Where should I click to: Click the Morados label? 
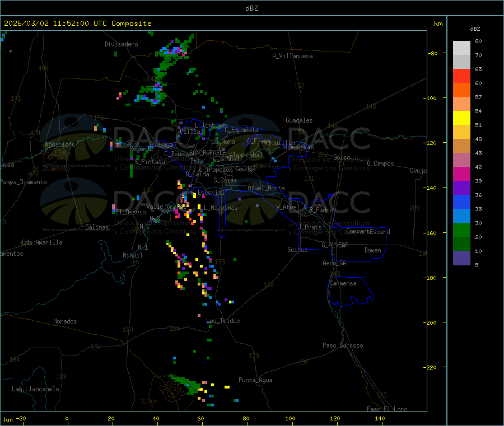point(65,321)
